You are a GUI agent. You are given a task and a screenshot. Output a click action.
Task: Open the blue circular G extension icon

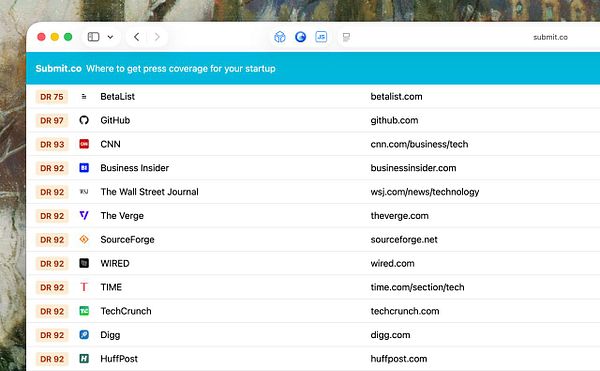point(300,37)
